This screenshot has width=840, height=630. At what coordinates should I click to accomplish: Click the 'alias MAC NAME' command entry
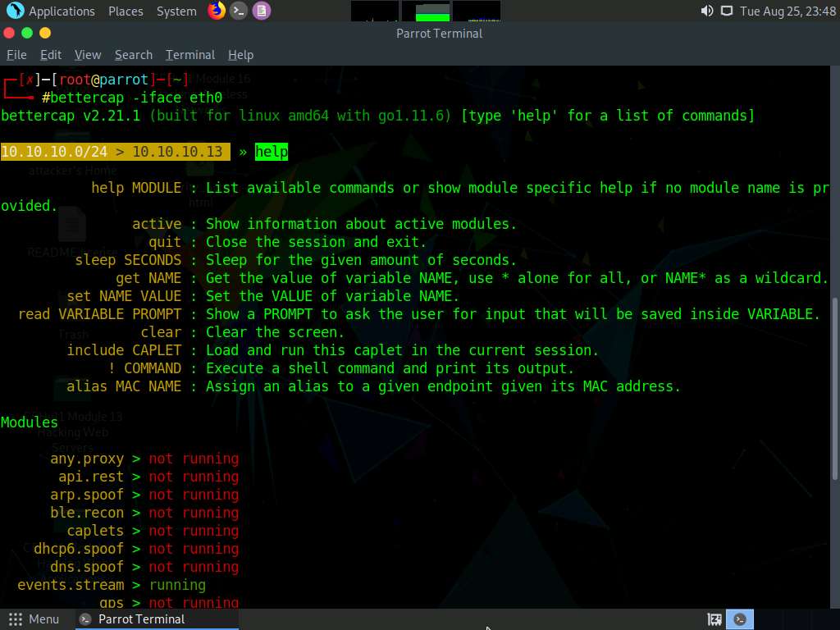point(124,386)
